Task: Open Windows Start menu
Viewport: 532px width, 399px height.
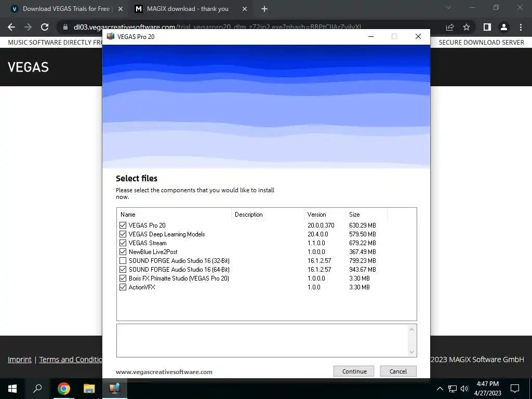Action: pos(12,388)
